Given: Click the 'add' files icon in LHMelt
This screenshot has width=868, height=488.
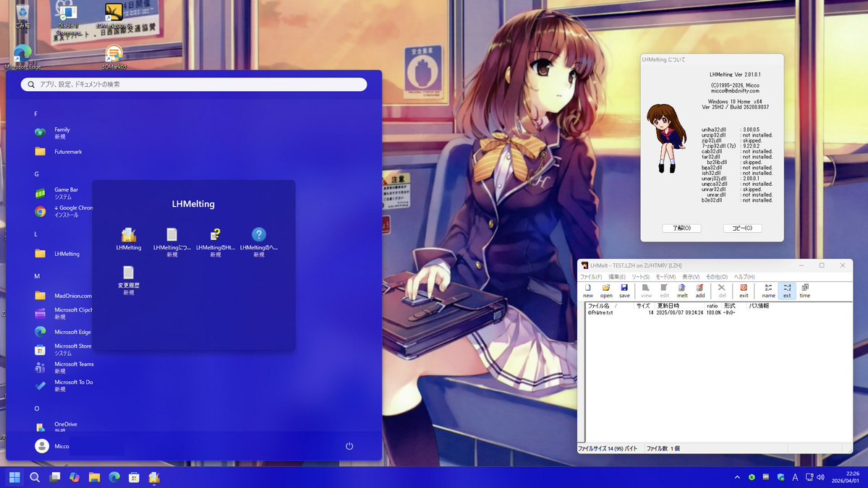Looking at the screenshot, I should click(x=700, y=291).
